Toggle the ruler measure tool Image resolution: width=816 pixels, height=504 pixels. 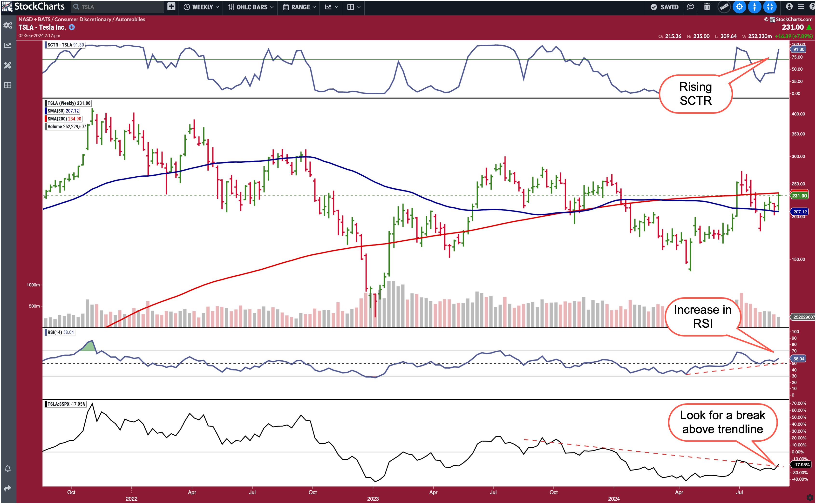[724, 7]
